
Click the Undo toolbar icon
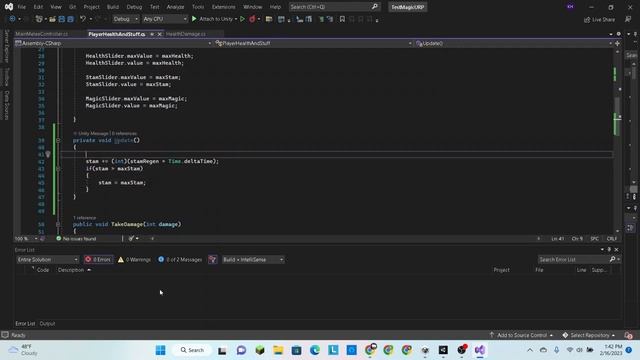[x=83, y=19]
